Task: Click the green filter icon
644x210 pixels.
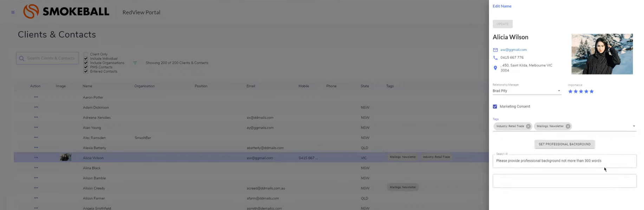Action: 135,63
